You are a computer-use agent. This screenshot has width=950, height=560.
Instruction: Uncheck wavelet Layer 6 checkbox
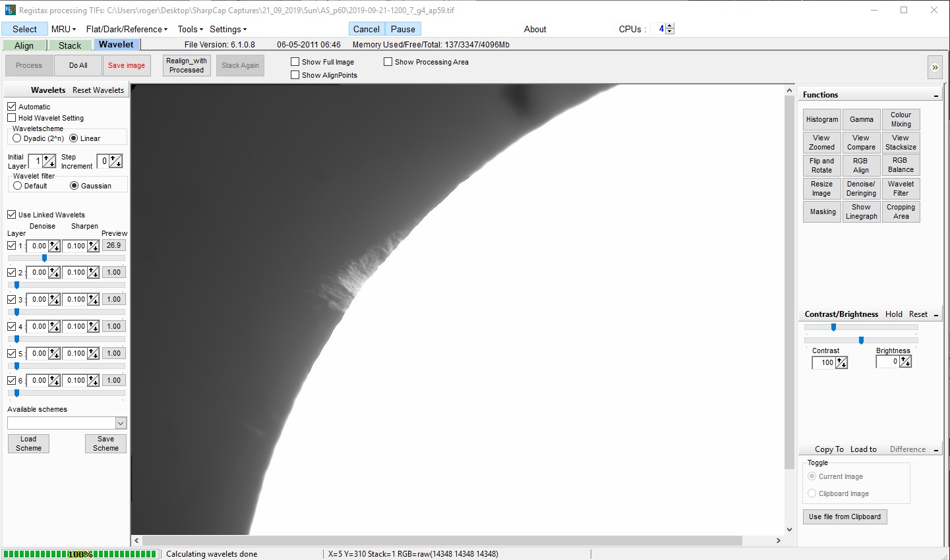click(12, 380)
